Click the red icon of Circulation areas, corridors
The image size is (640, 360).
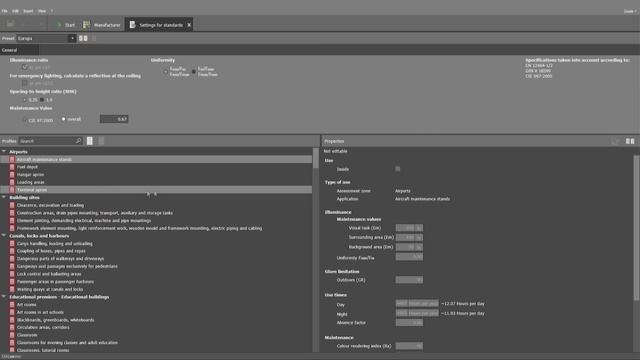click(12, 327)
